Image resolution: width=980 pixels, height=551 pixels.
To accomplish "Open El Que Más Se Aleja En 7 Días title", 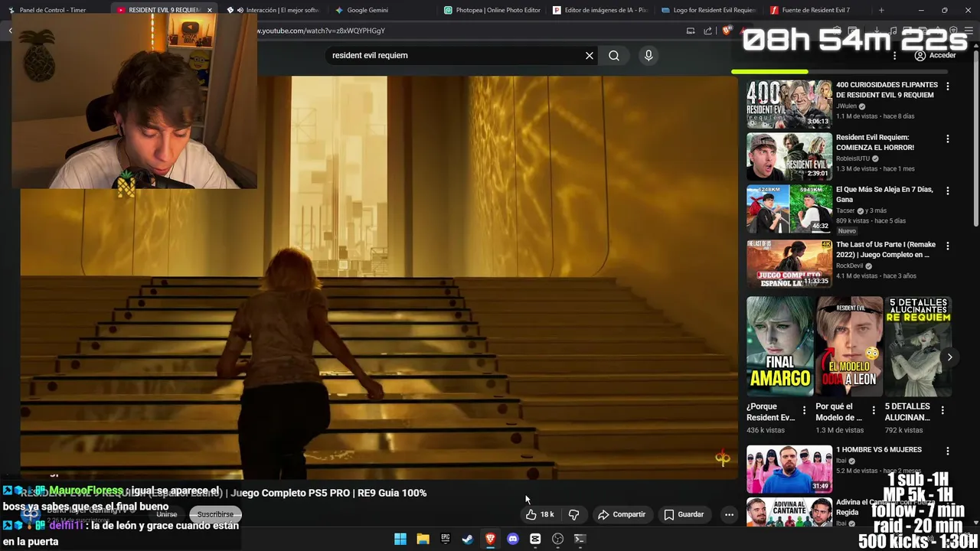I will (884, 194).
